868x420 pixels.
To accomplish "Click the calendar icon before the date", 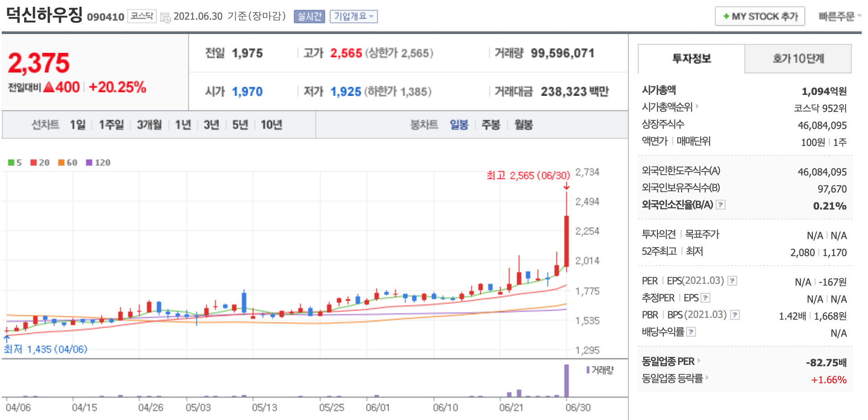I will pyautogui.click(x=165, y=17).
